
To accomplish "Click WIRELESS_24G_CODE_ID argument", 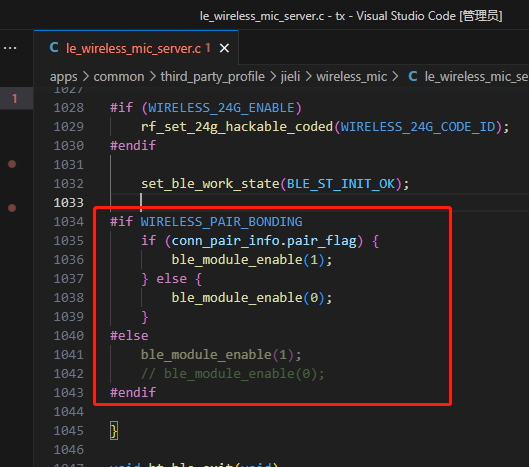I will pos(418,127).
